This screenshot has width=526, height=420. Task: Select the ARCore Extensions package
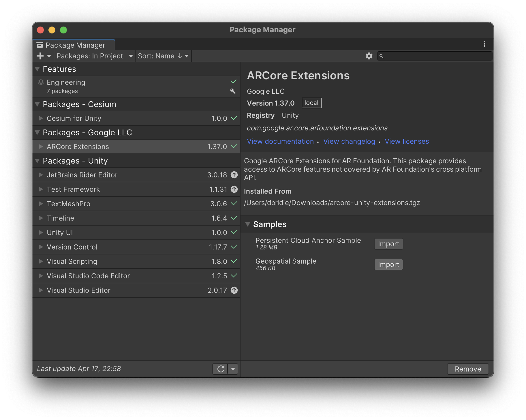78,147
